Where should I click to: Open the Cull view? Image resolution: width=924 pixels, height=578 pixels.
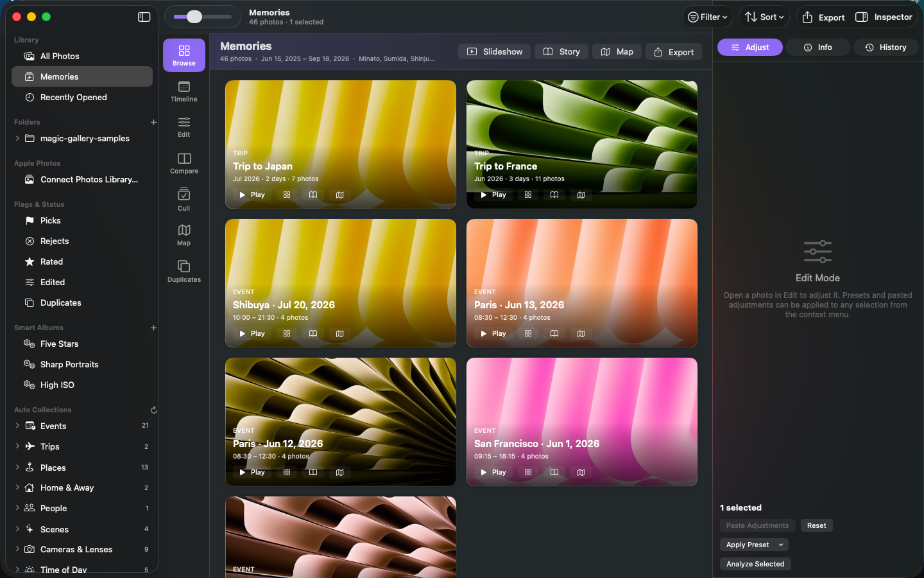click(184, 199)
